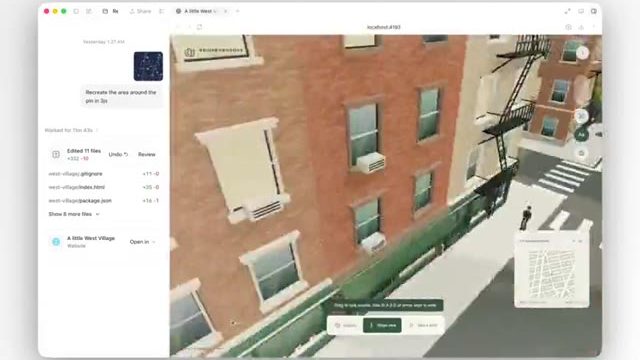Click the street grid minimap

[x=551, y=273]
